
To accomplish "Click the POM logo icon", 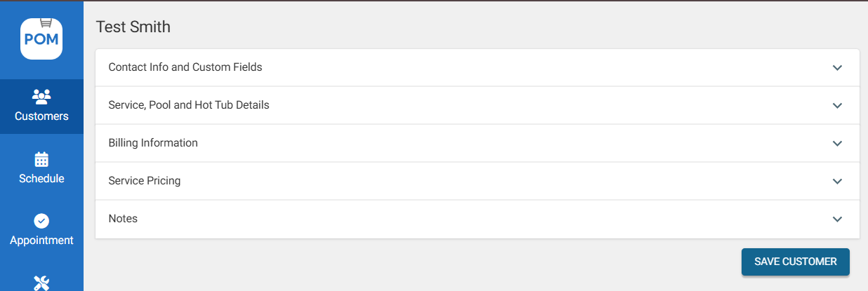I will [41, 39].
